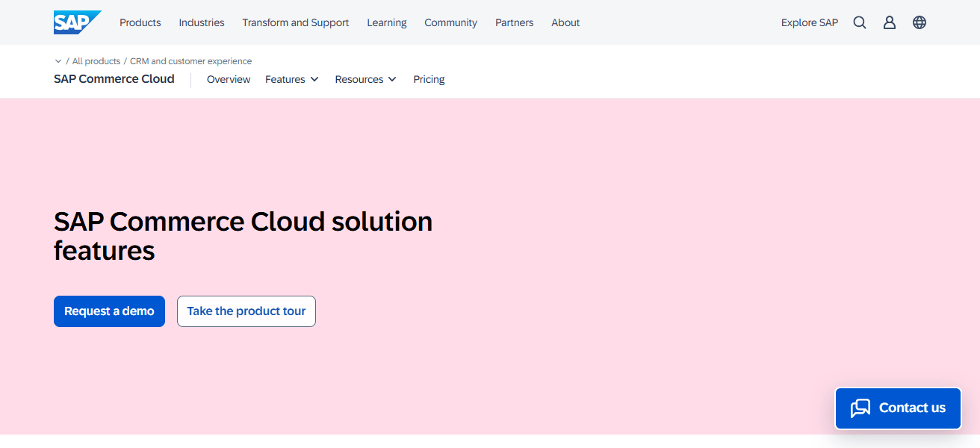Image resolution: width=980 pixels, height=448 pixels.
Task: Open the Products menu
Action: pos(140,22)
